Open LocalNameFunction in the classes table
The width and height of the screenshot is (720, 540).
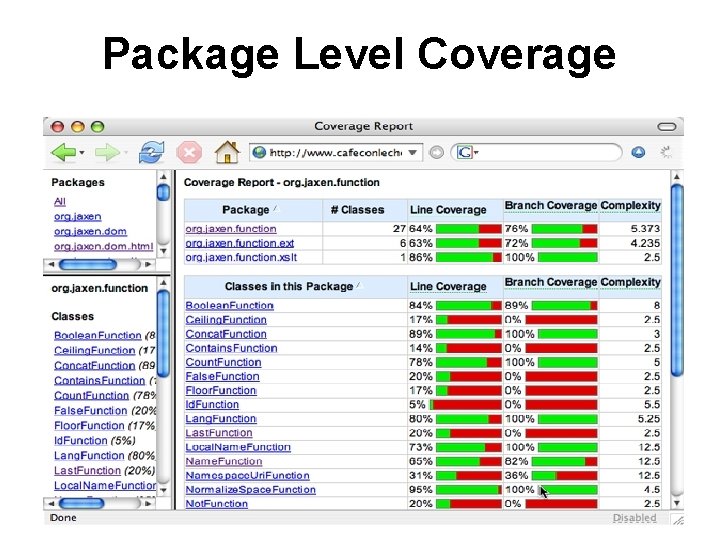pyautogui.click(x=238, y=447)
